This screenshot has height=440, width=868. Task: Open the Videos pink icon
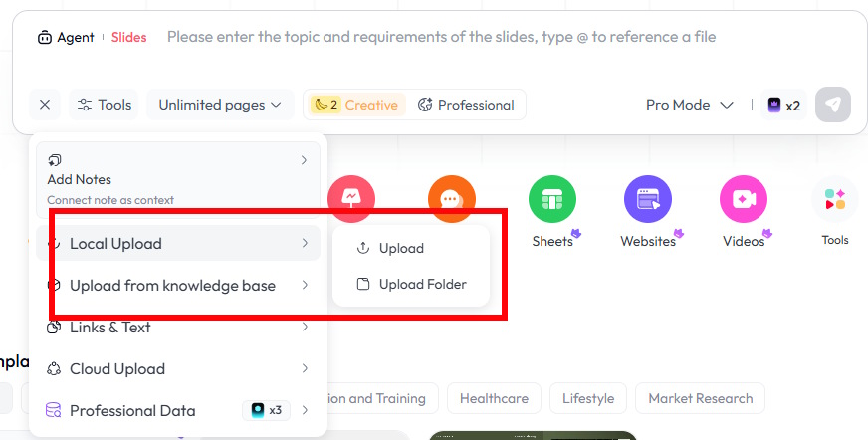coord(744,200)
